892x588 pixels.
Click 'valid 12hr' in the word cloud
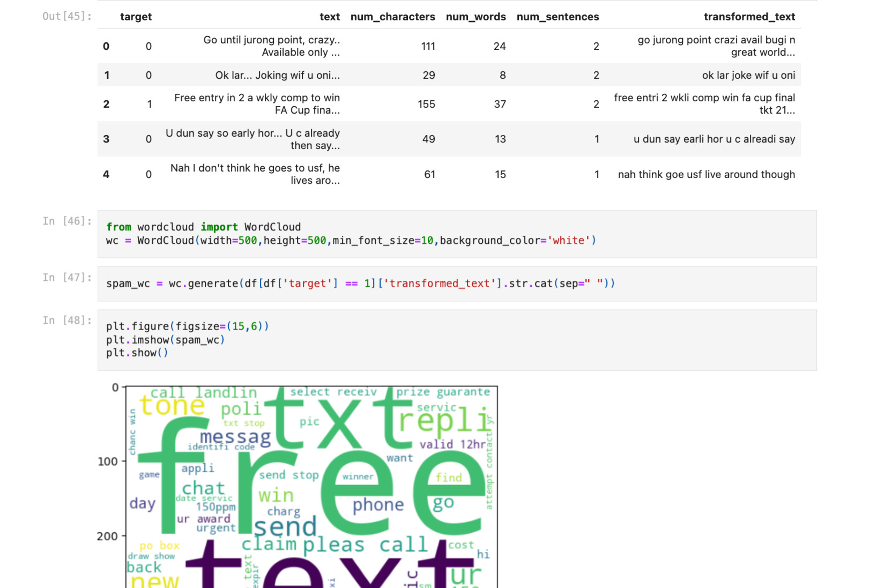(452, 444)
